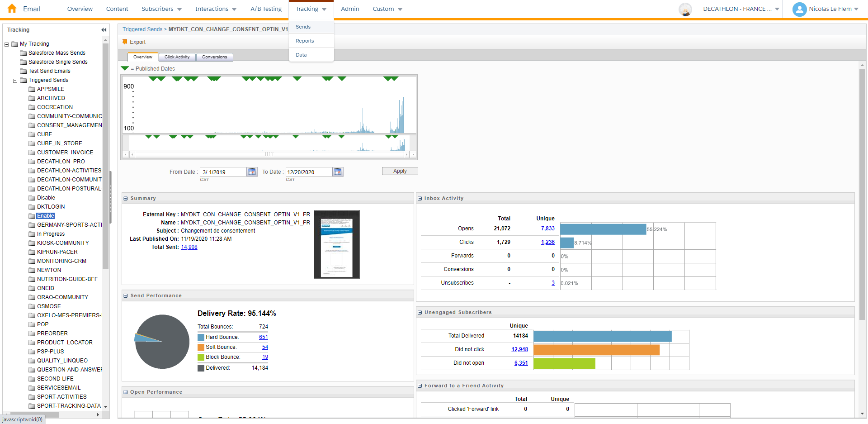Collapse the Open Performance section
This screenshot has width=868, height=424.
(x=126, y=392)
